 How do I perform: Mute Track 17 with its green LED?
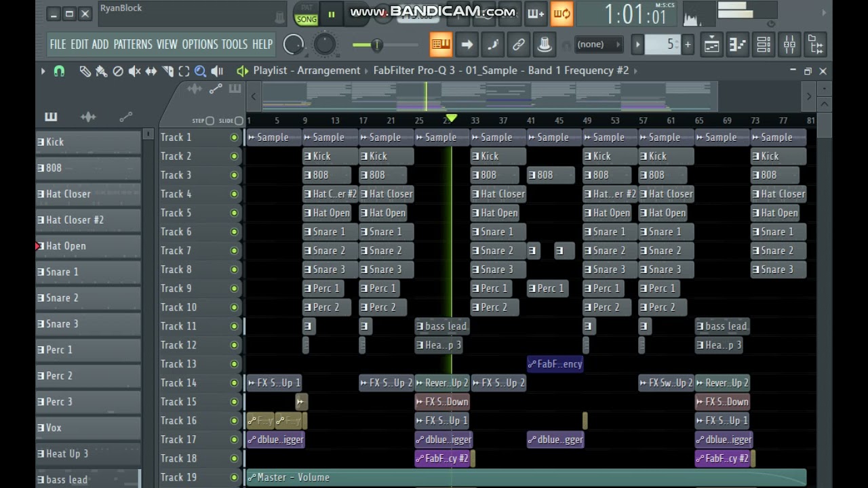(x=234, y=439)
